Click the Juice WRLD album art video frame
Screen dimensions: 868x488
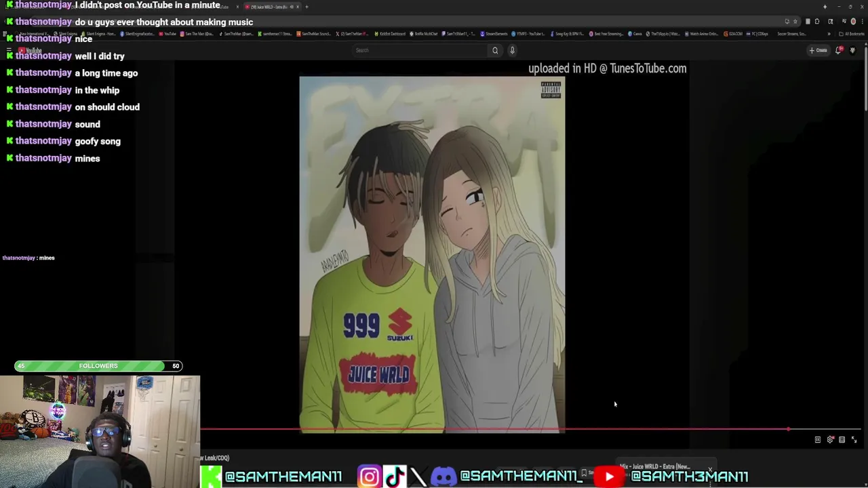[x=432, y=254]
